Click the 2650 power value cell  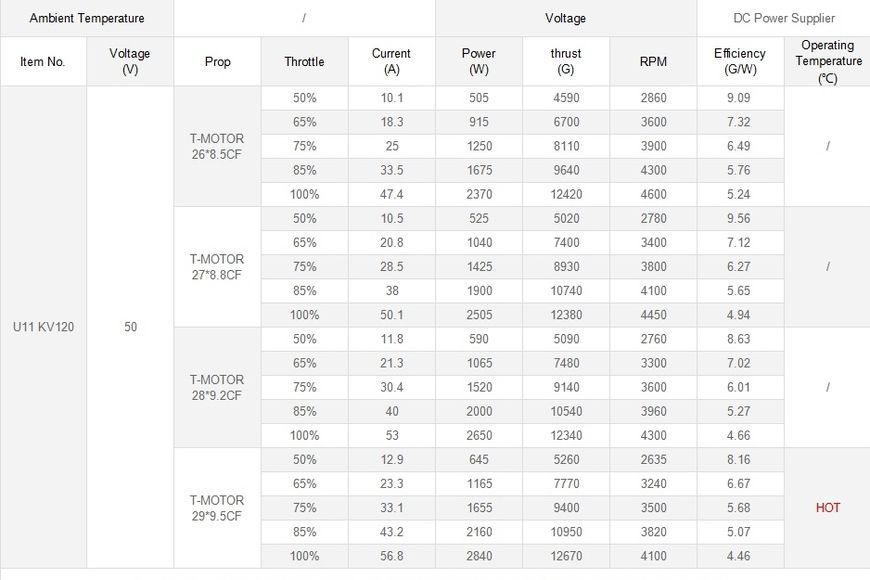pos(479,435)
